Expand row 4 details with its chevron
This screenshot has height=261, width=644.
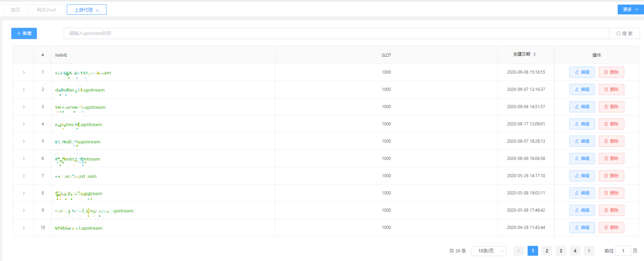coord(24,124)
